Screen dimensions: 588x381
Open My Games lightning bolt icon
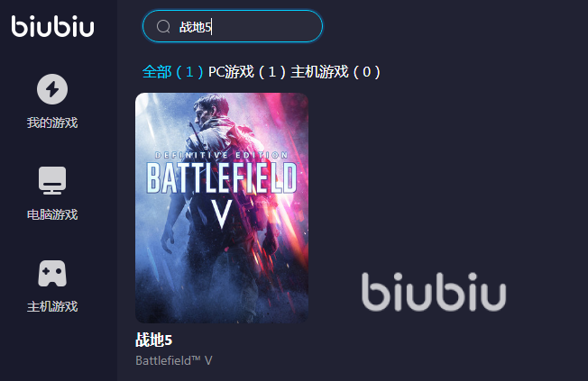pos(52,89)
